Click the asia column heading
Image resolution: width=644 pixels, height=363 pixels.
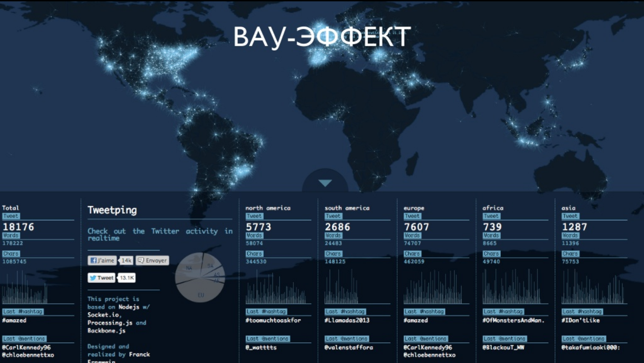click(569, 208)
